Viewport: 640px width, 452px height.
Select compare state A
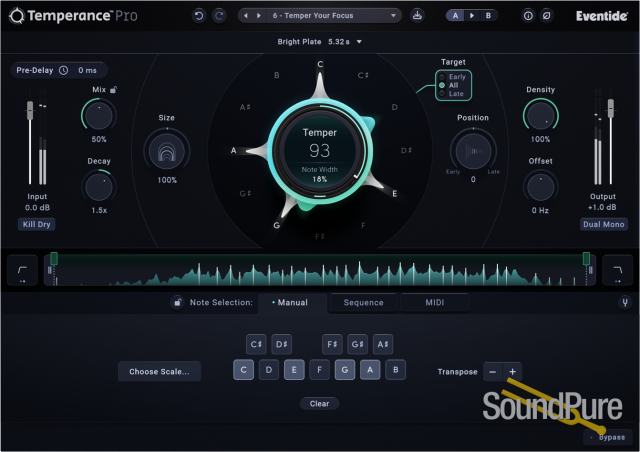(455, 16)
